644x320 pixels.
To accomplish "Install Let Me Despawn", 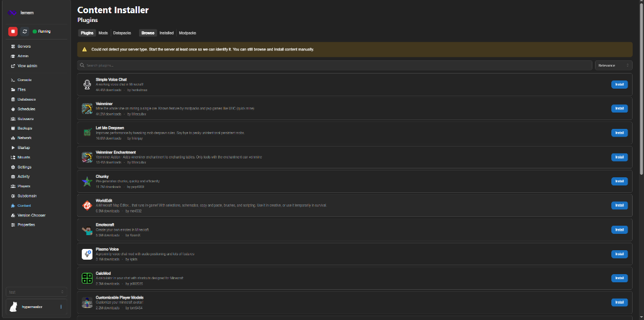I will (619, 133).
